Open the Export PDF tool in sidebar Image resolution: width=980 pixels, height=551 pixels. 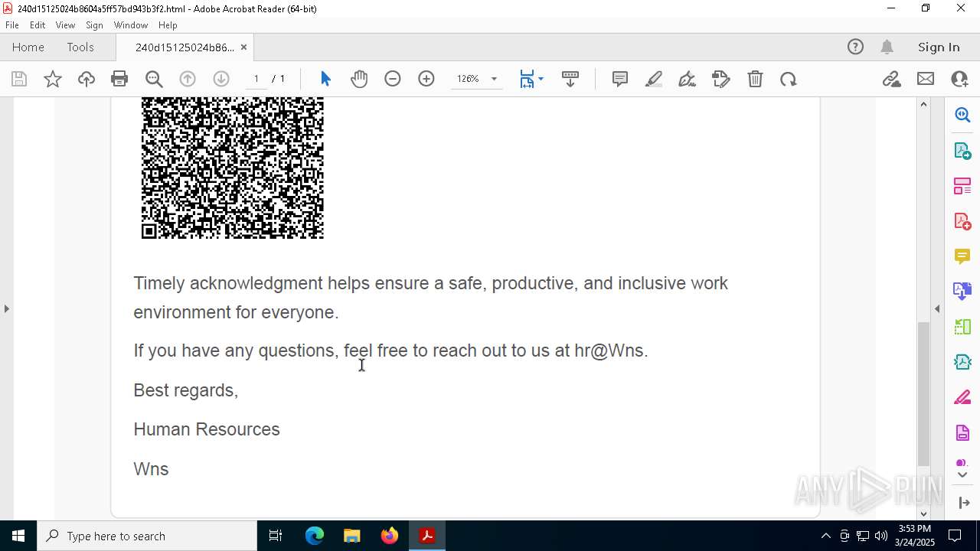962,150
